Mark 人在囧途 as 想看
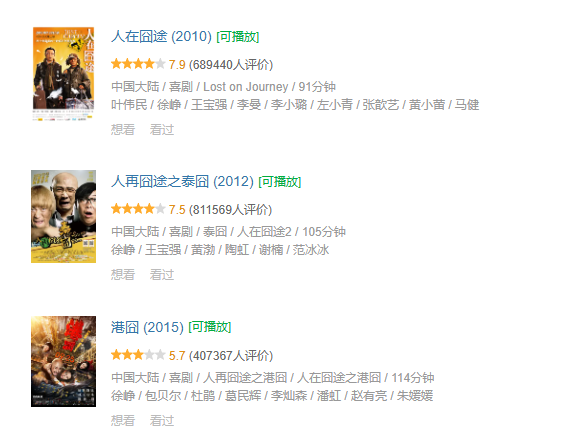Viewport: 587px width, 440px height. pyautogui.click(x=123, y=130)
